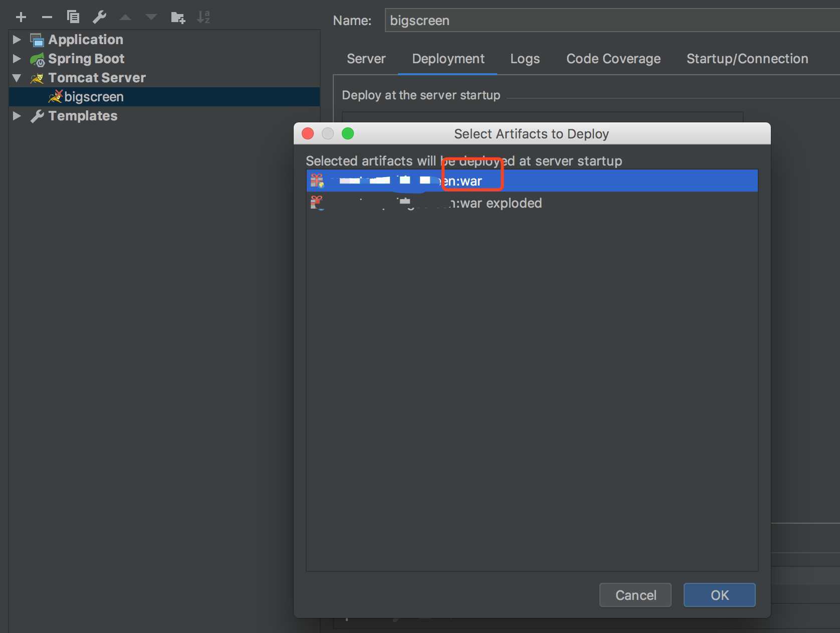Close the Select Artifacts dialog
Image resolution: width=840 pixels, height=633 pixels.
click(308, 133)
